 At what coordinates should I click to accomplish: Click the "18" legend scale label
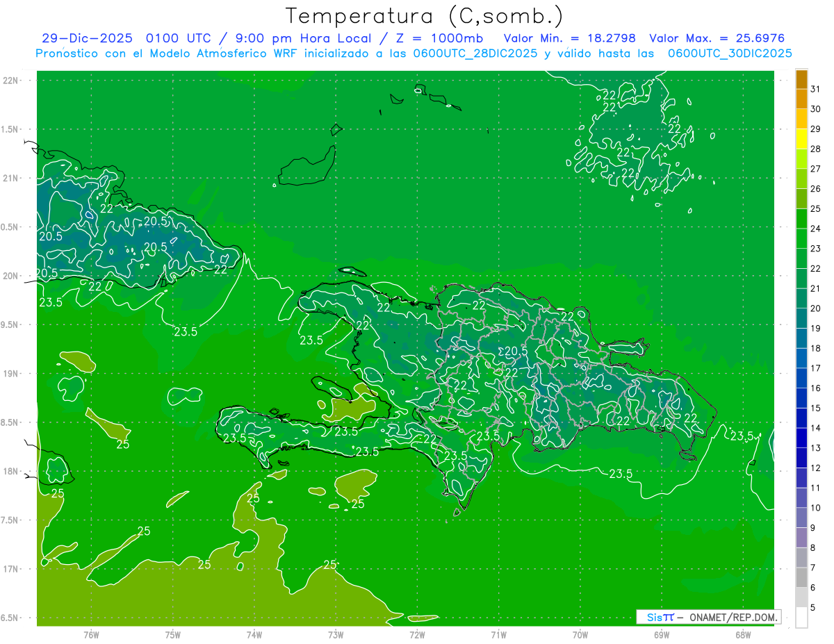(816, 348)
